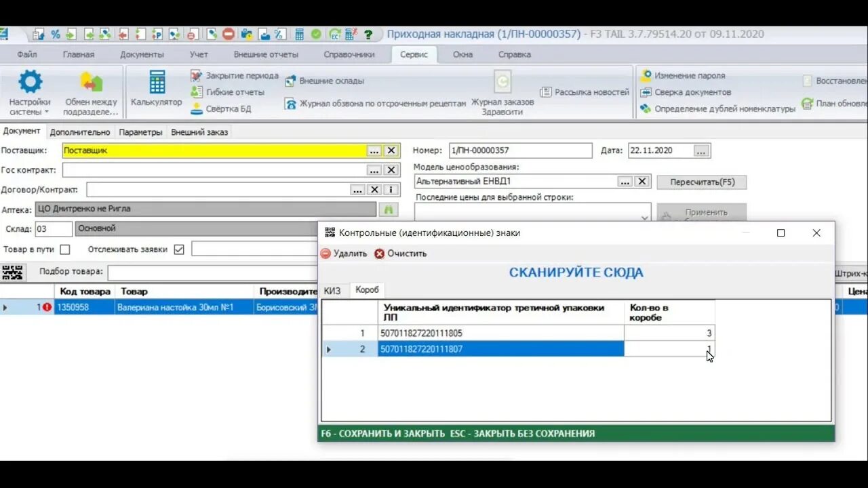Enable the Отслеживать заявки checkbox
The image size is (868, 488).
(x=178, y=249)
